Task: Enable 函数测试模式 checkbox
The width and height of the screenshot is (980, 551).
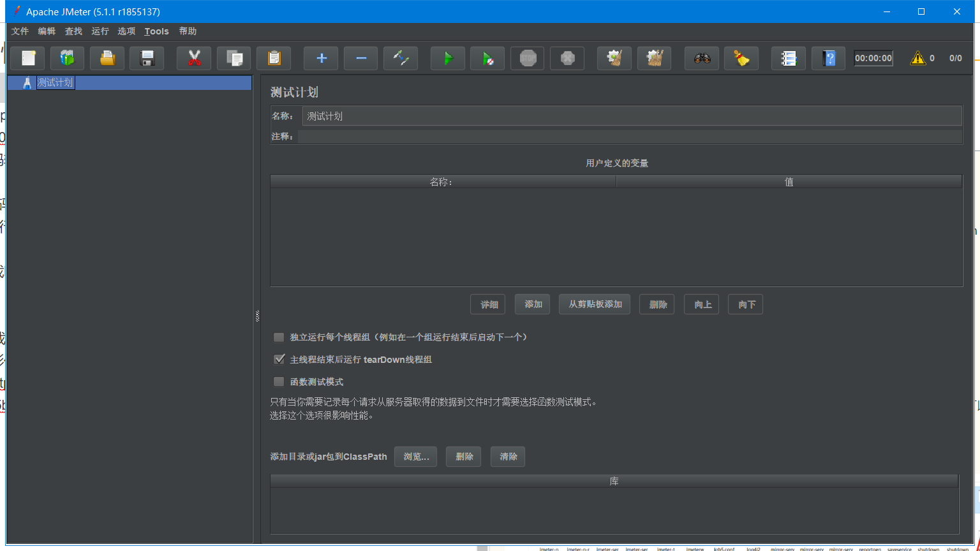Action: click(279, 382)
